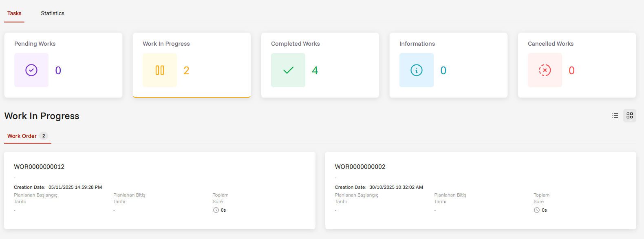Click the Cancelled Works count 0
This screenshot has width=644, height=239.
(572, 71)
